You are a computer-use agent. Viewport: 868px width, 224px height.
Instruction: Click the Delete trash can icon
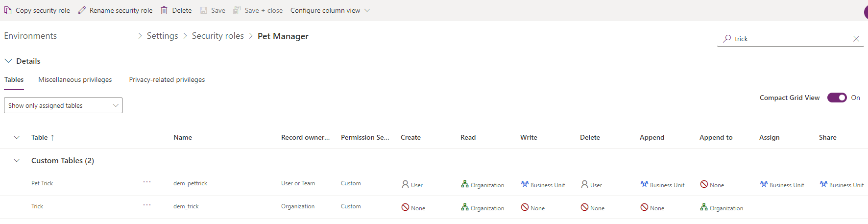[164, 10]
